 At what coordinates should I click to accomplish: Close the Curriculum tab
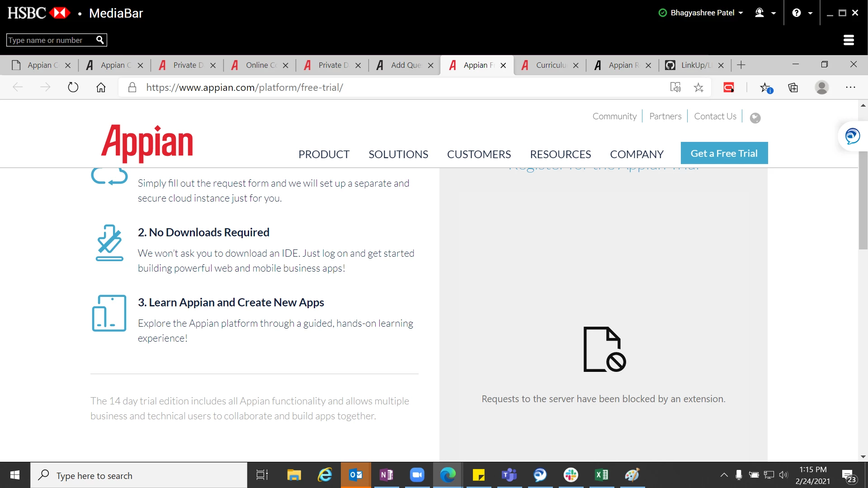point(576,66)
